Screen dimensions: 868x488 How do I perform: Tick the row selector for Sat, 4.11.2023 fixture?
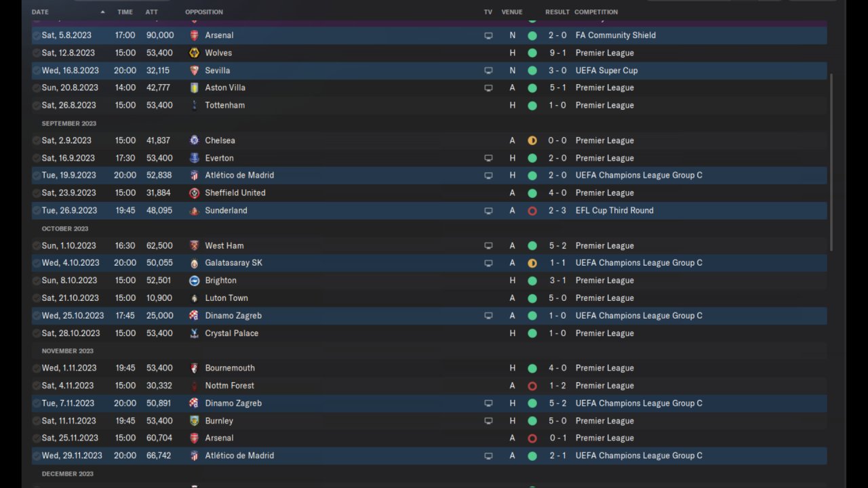(36, 386)
